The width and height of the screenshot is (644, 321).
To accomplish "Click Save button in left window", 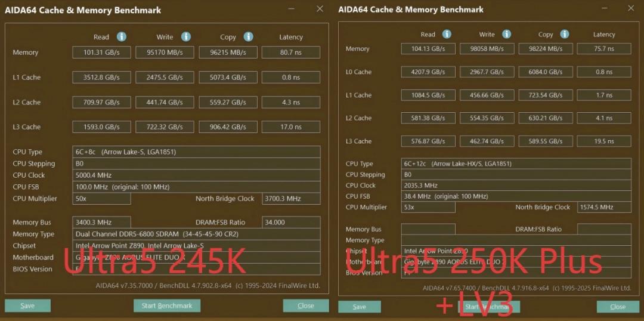I will pos(27,306).
